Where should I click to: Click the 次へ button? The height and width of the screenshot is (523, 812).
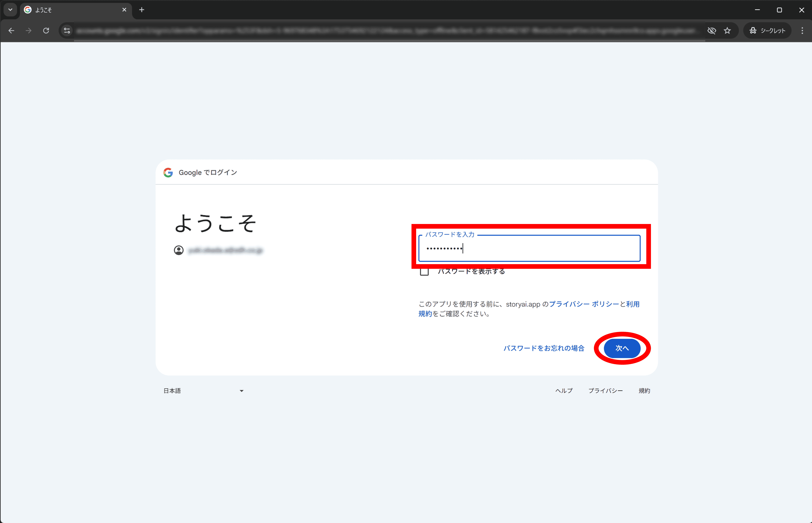click(622, 348)
